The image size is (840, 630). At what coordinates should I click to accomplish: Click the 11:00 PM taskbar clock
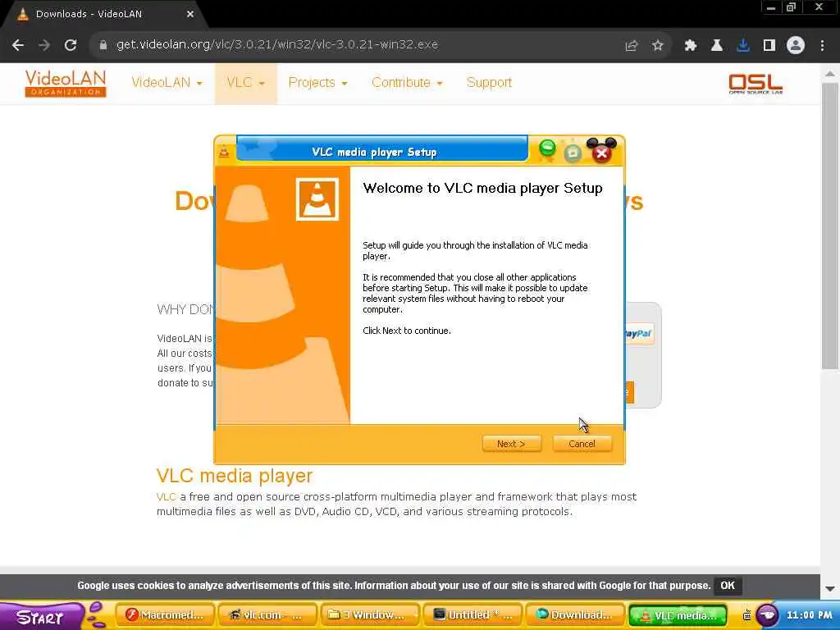point(809,615)
